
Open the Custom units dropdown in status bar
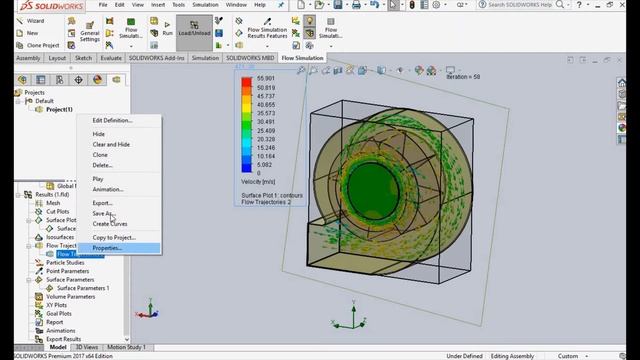point(587,356)
